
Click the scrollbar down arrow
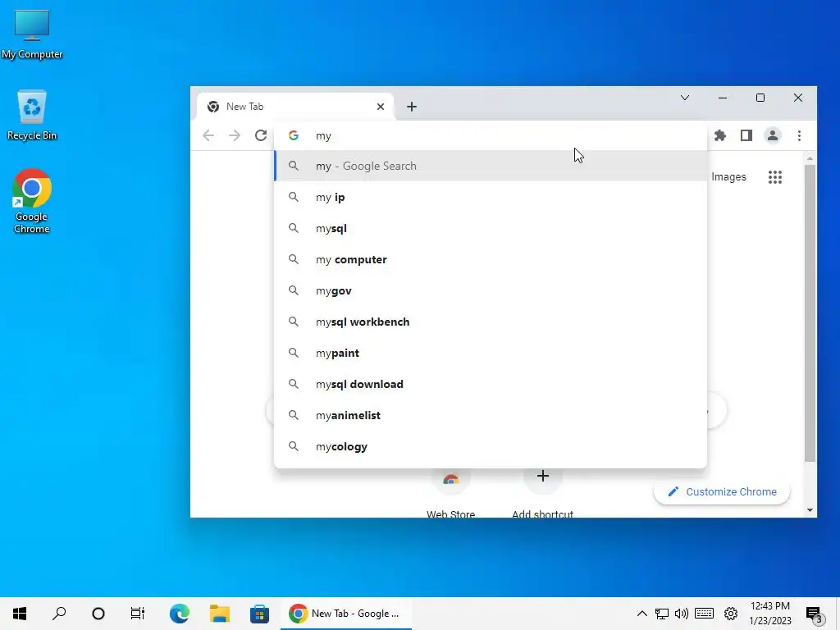(x=810, y=510)
